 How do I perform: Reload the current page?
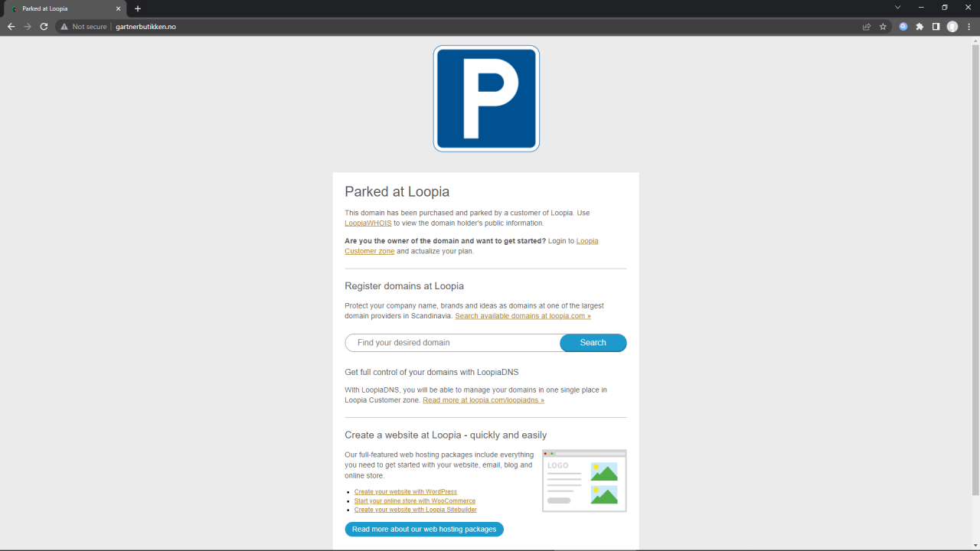44,26
